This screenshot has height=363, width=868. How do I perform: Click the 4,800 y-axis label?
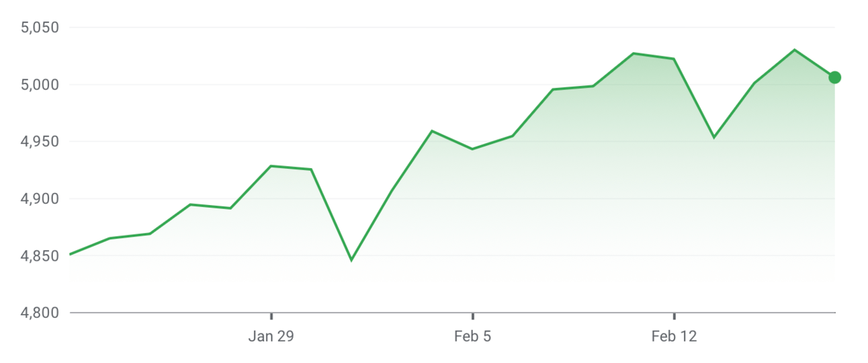[x=40, y=313]
